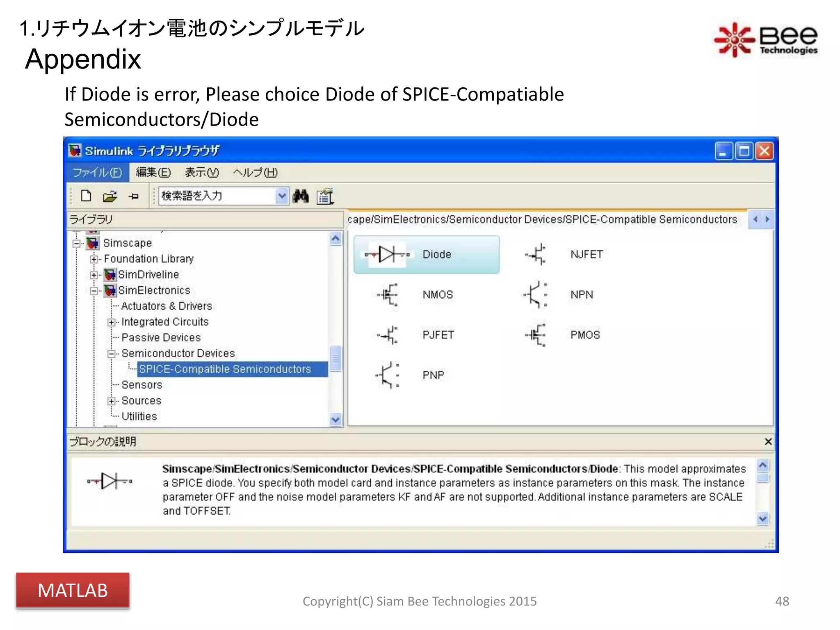Click the ライブラリ panel header
This screenshot has width=840, height=630.
click(x=205, y=219)
